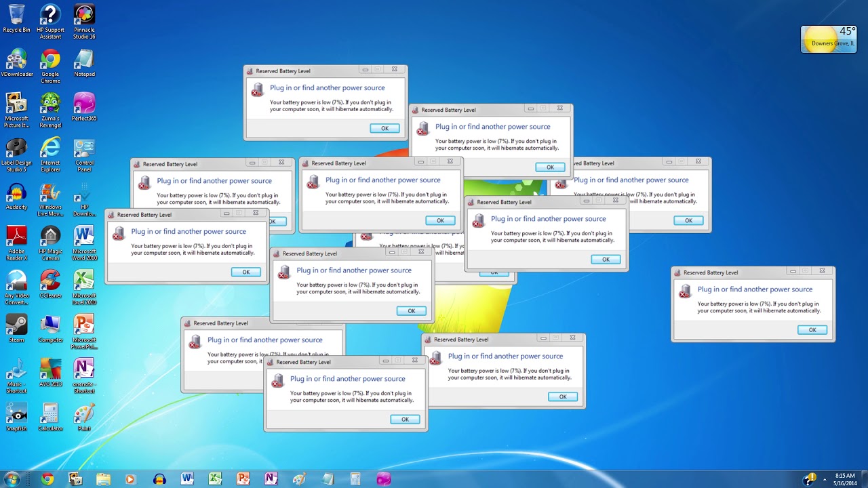Screen dimensions: 868x488
Task: Select the Music shortcut on desktop
Action: [16, 376]
